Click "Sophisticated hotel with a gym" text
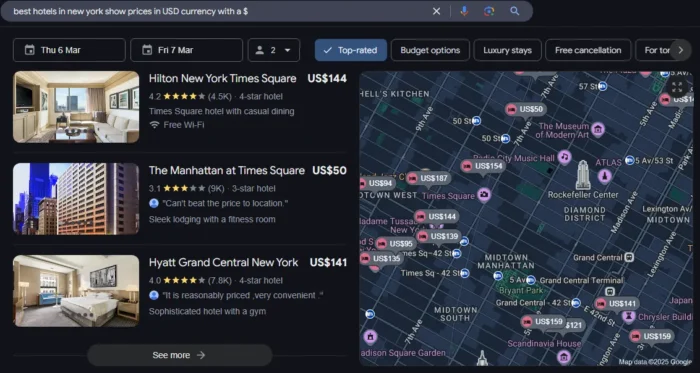This screenshot has height=373, width=700. (x=207, y=311)
